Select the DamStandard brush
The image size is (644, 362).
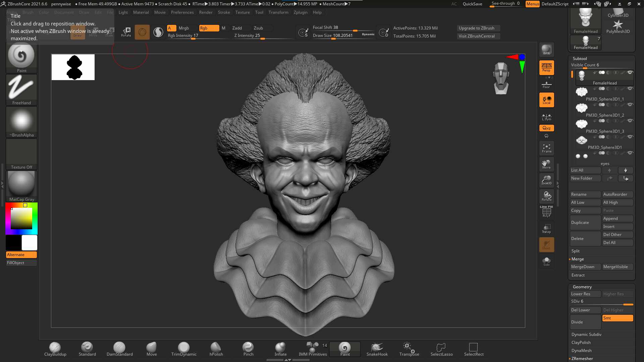pyautogui.click(x=119, y=349)
